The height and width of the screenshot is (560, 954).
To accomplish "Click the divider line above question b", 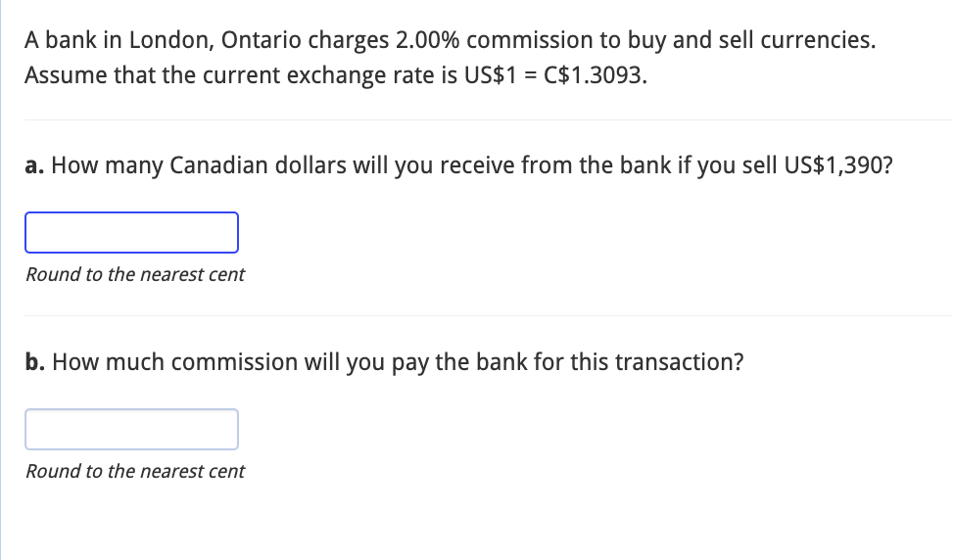I will coord(488,315).
